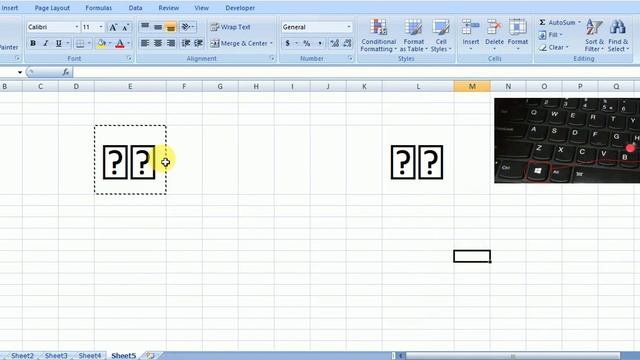640x360 pixels.
Task: Click the Orientation text rotation icon
Action: 187,27
